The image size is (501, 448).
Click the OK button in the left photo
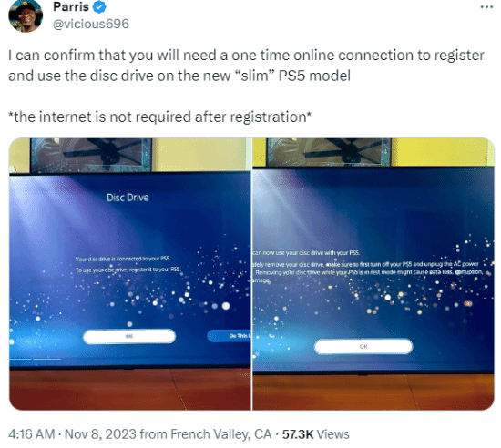(x=129, y=336)
